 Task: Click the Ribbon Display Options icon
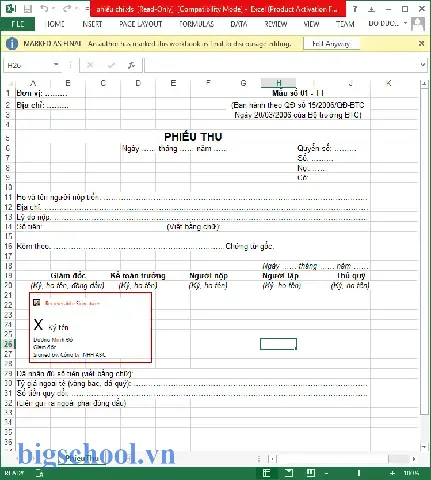(x=371, y=9)
